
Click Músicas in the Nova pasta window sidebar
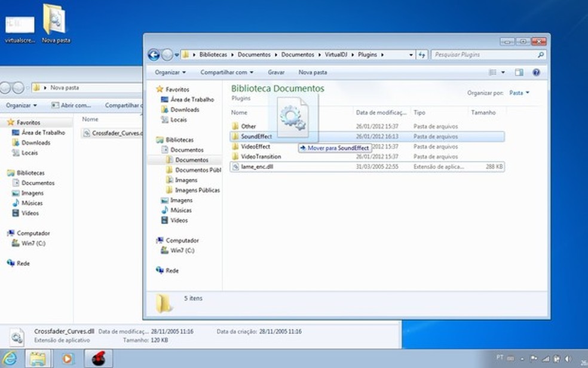point(32,203)
